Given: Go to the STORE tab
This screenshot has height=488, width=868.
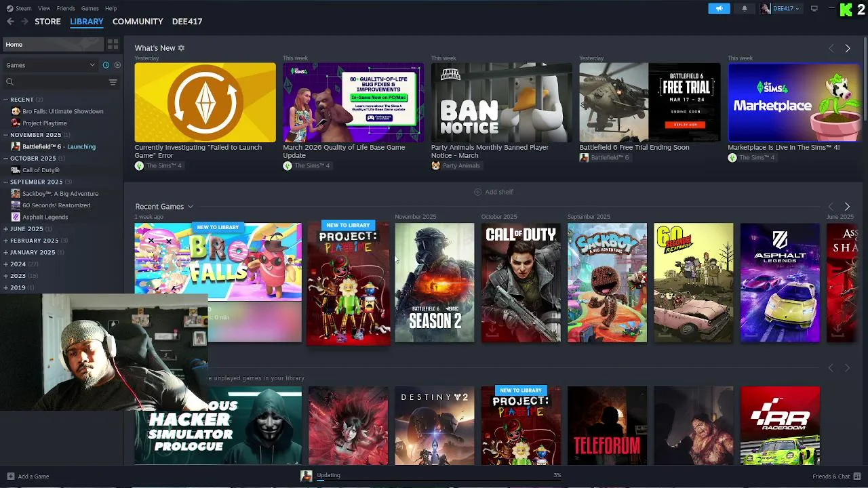Looking at the screenshot, I should (x=47, y=22).
